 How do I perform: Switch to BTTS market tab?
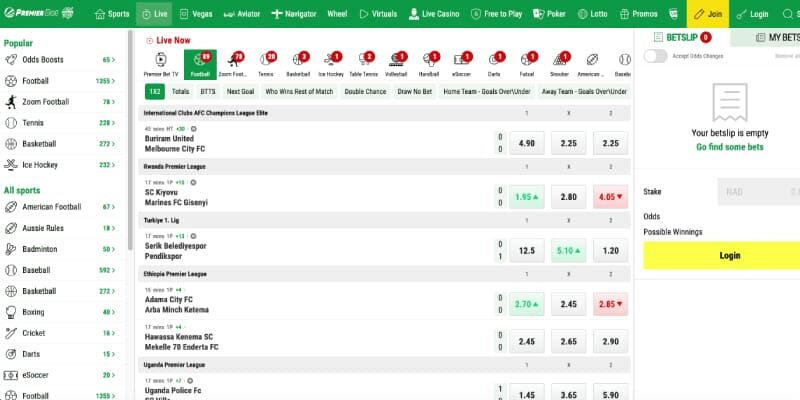(x=208, y=92)
